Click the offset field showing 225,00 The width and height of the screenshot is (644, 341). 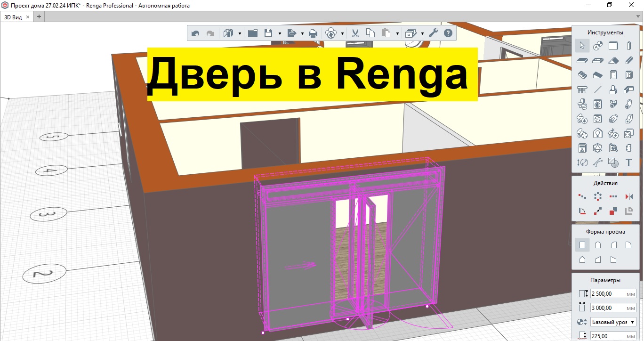pyautogui.click(x=613, y=336)
